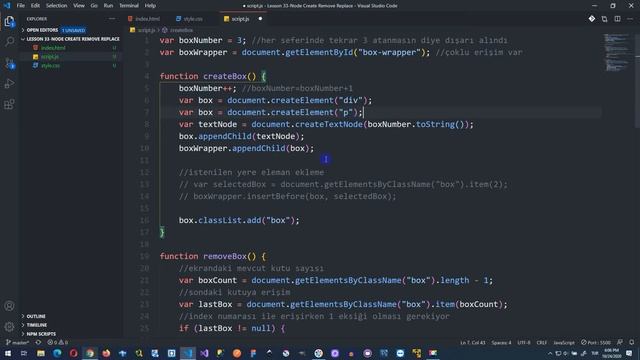Viewport: 640px width, 360px height.
Task: Open the editor's More Actions ellipsis
Action: click(x=630, y=19)
